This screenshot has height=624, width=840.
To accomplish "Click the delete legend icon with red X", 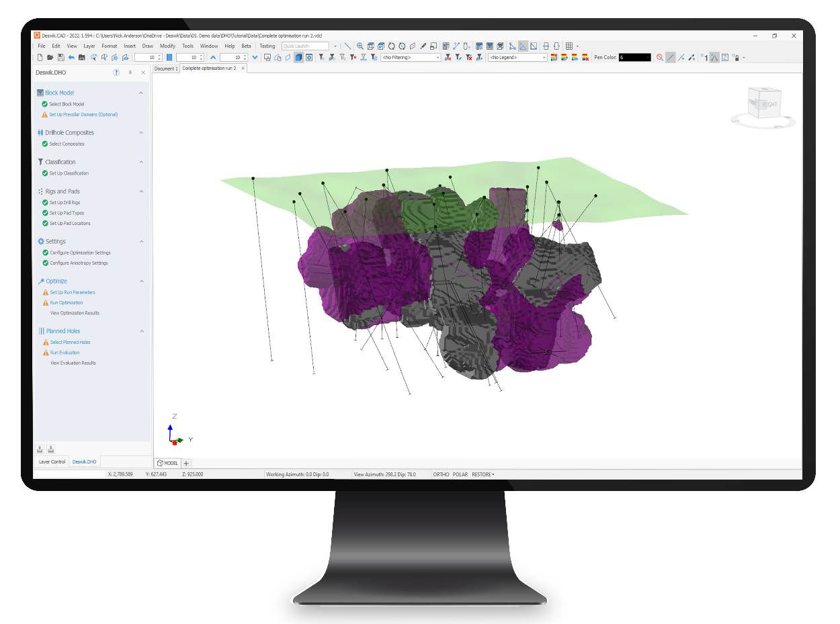I will coord(585,58).
